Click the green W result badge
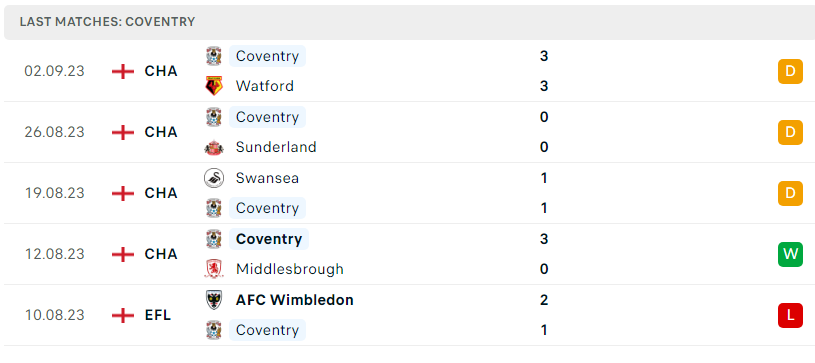The height and width of the screenshot is (363, 815). point(790,254)
